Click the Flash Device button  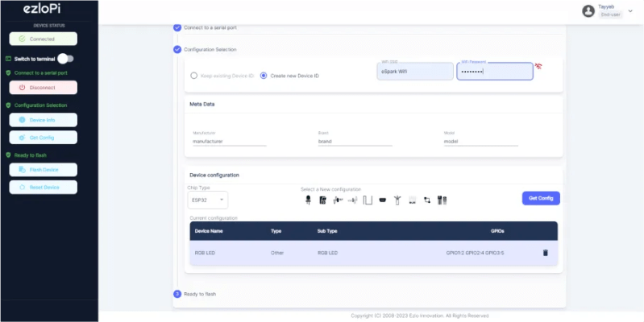pyautogui.click(x=44, y=169)
